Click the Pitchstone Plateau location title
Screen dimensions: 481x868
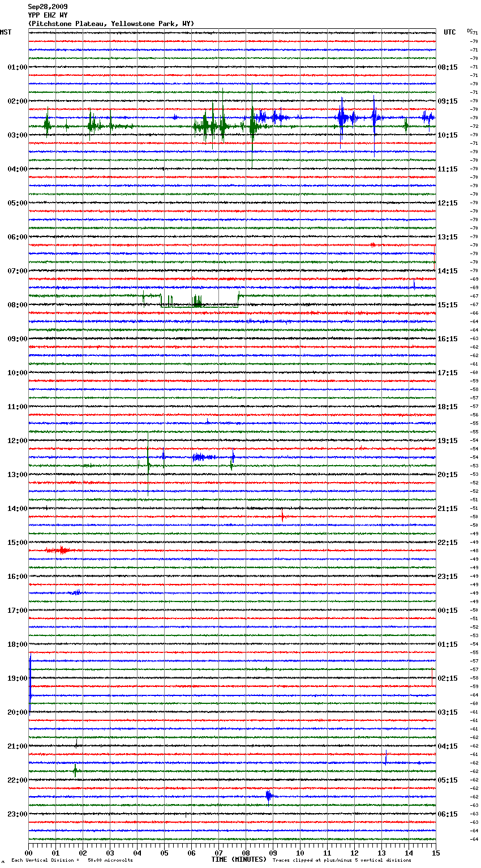[x=111, y=24]
